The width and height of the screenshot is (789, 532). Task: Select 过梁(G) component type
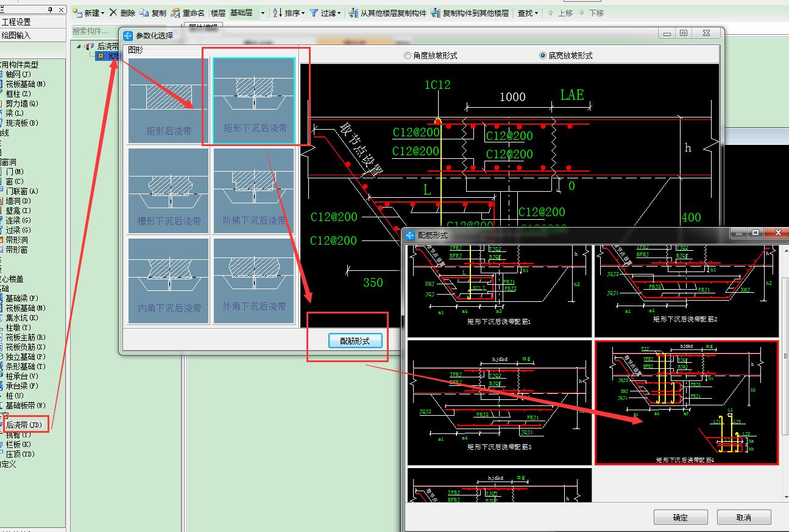coord(18,230)
